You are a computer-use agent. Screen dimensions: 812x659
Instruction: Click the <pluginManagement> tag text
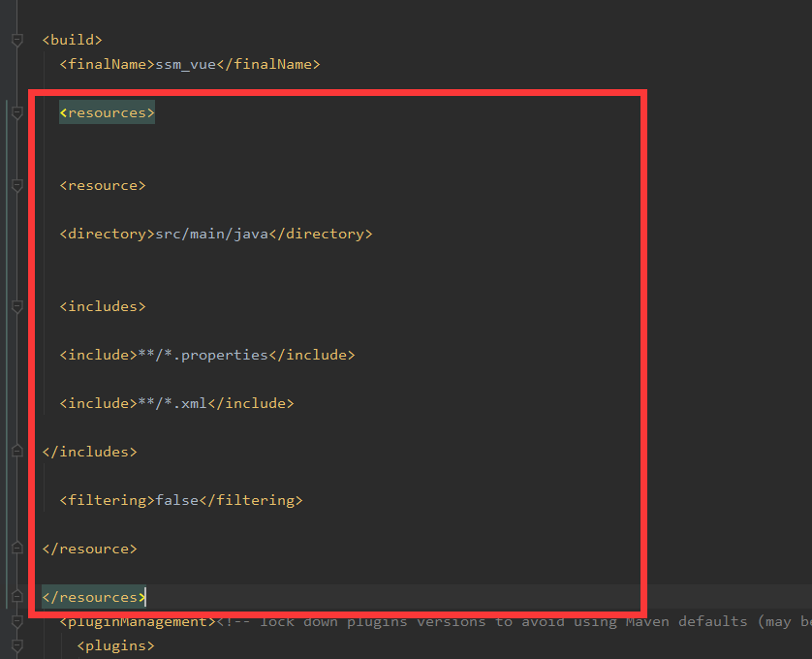(138, 621)
